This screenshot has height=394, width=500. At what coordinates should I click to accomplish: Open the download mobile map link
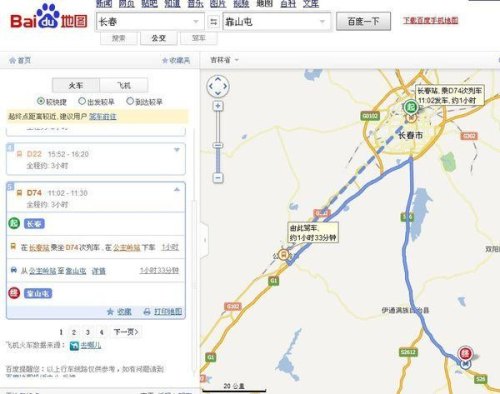click(431, 20)
